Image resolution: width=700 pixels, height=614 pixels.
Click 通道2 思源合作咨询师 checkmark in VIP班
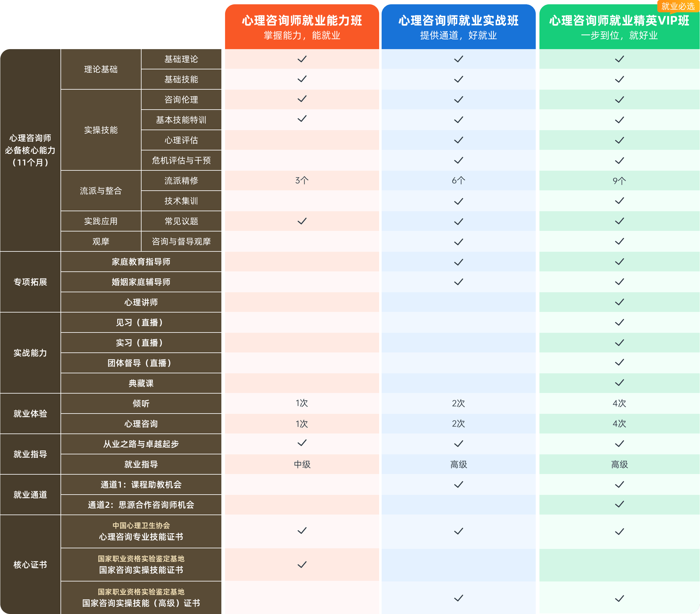(x=619, y=504)
